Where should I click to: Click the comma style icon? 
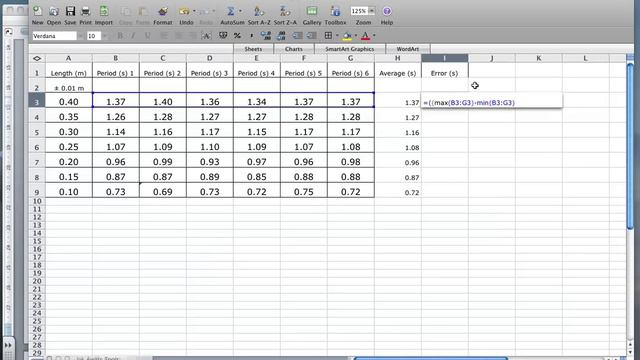251,36
